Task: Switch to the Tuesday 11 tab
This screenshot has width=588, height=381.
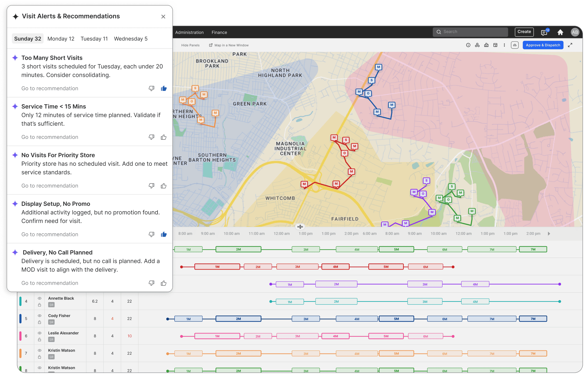Action: tap(94, 39)
